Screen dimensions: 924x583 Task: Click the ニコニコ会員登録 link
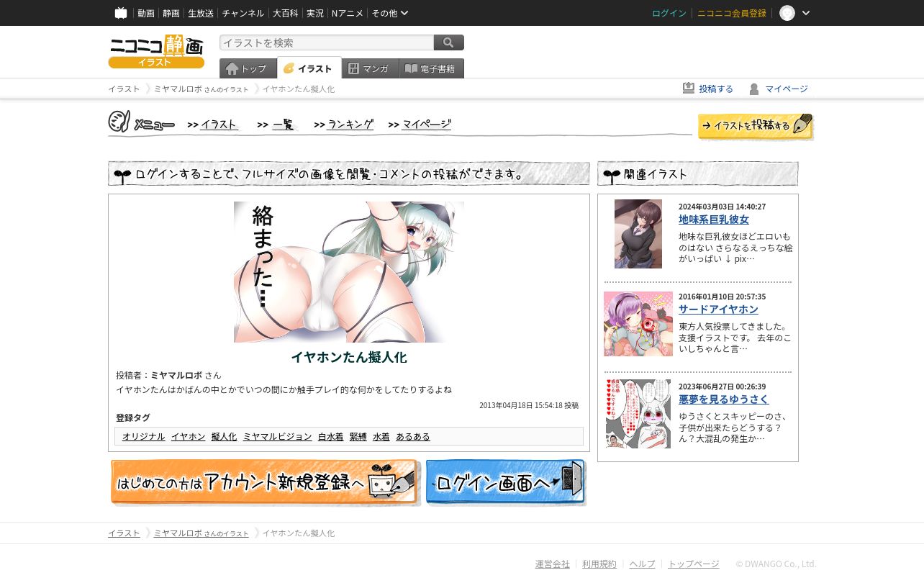coord(732,13)
